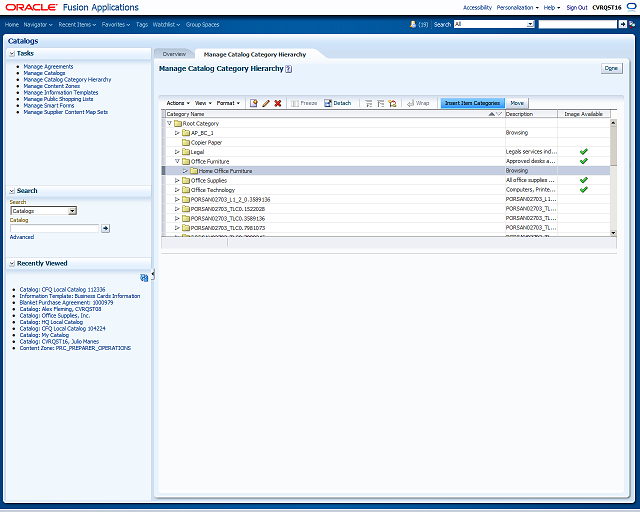Expand the Office Supplies node

click(177, 180)
